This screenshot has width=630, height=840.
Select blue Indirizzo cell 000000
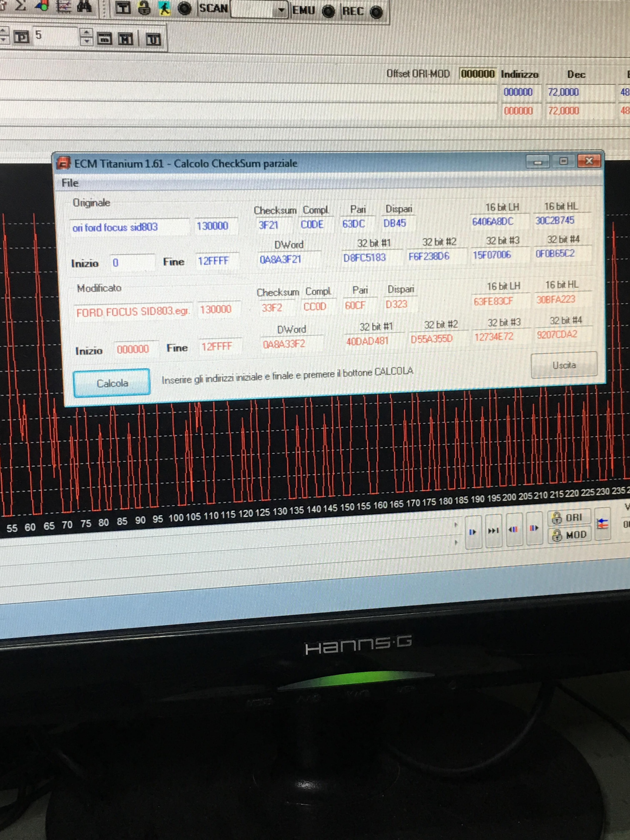pos(518,92)
